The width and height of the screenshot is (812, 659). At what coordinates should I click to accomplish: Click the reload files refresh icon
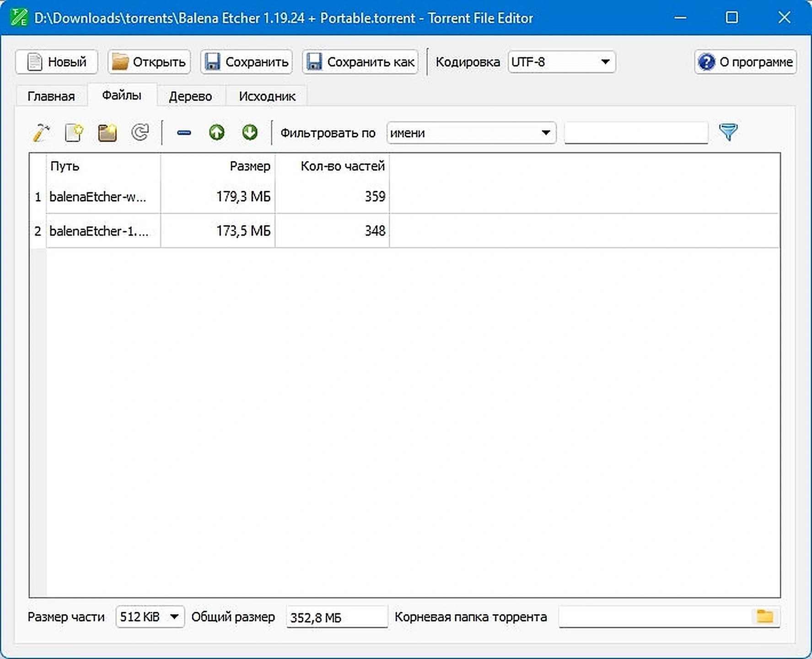pos(140,133)
